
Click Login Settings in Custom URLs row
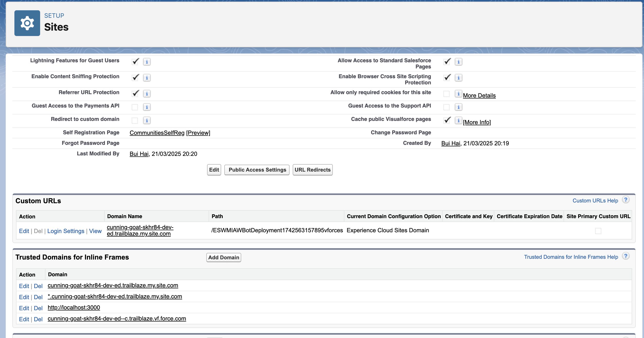(x=66, y=231)
